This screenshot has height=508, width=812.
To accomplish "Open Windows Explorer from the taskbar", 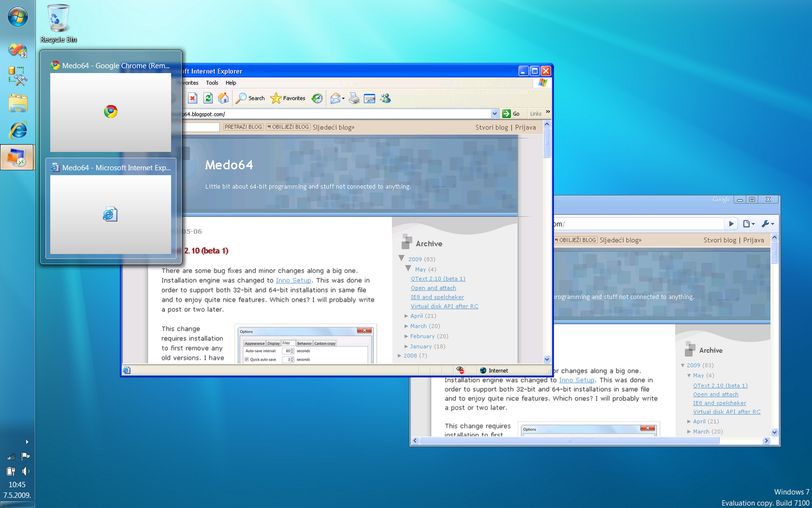I will coord(18,103).
